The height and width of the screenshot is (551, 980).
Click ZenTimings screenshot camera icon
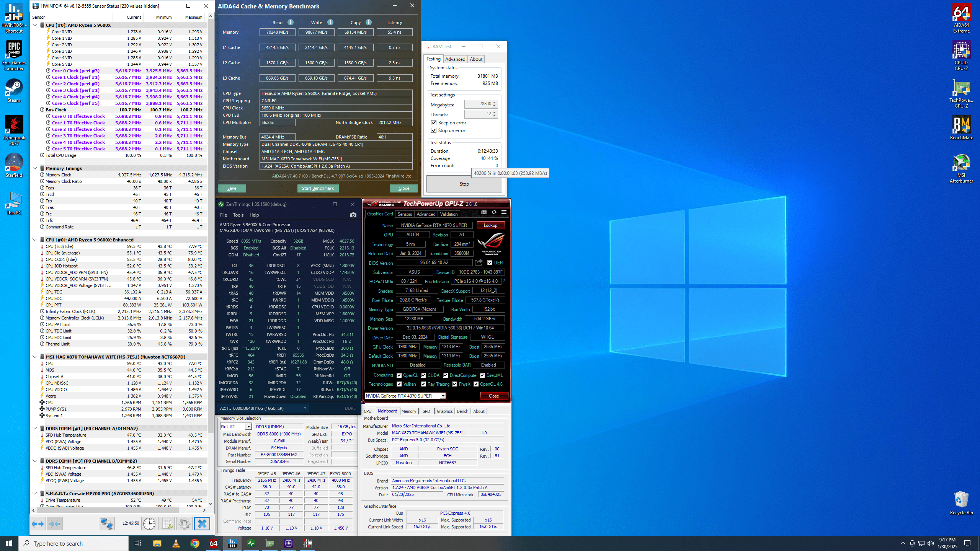click(x=353, y=215)
